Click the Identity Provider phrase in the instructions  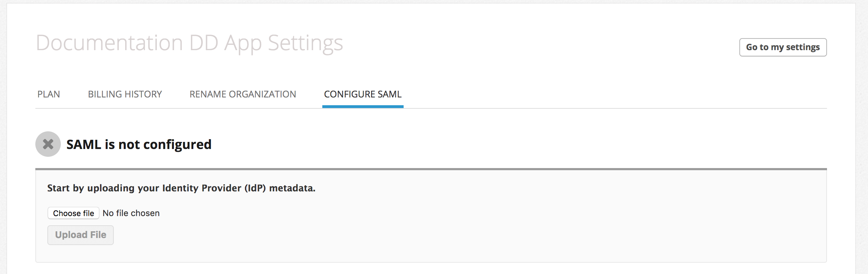point(201,188)
